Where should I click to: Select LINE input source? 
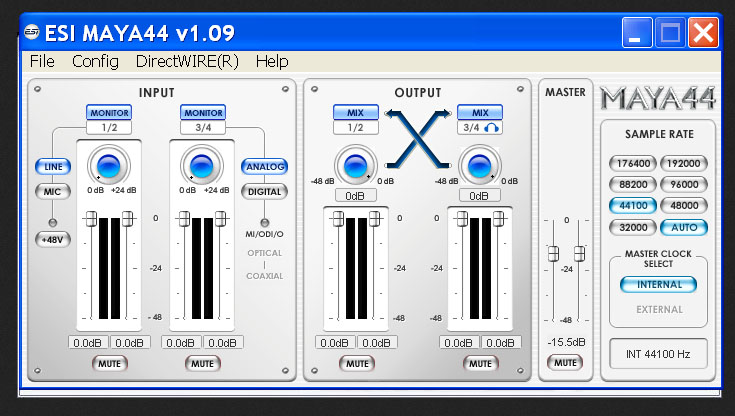coord(53,166)
